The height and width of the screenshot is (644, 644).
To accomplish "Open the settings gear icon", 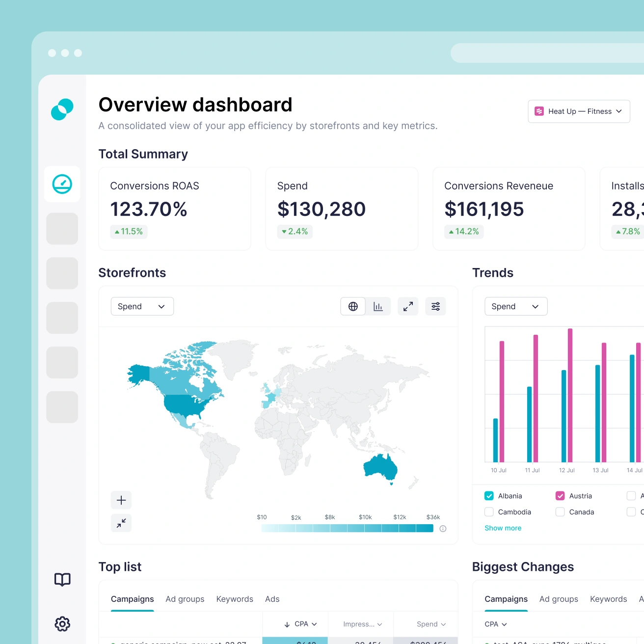I will [x=62, y=624].
